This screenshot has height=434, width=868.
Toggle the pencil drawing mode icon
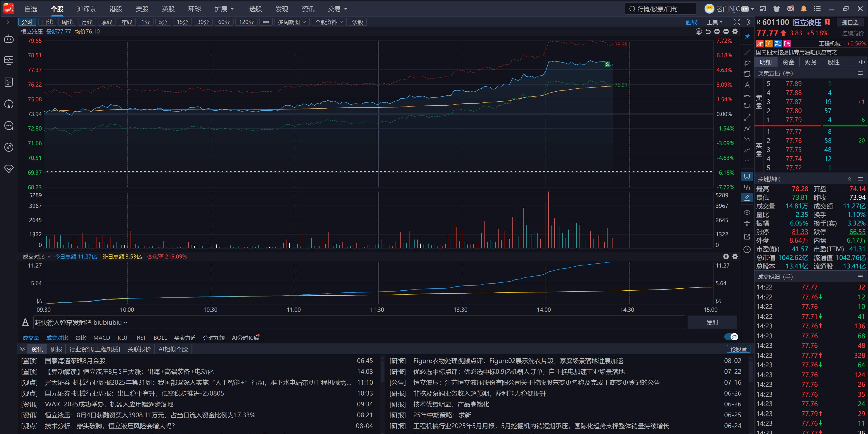pyautogui.click(x=747, y=197)
